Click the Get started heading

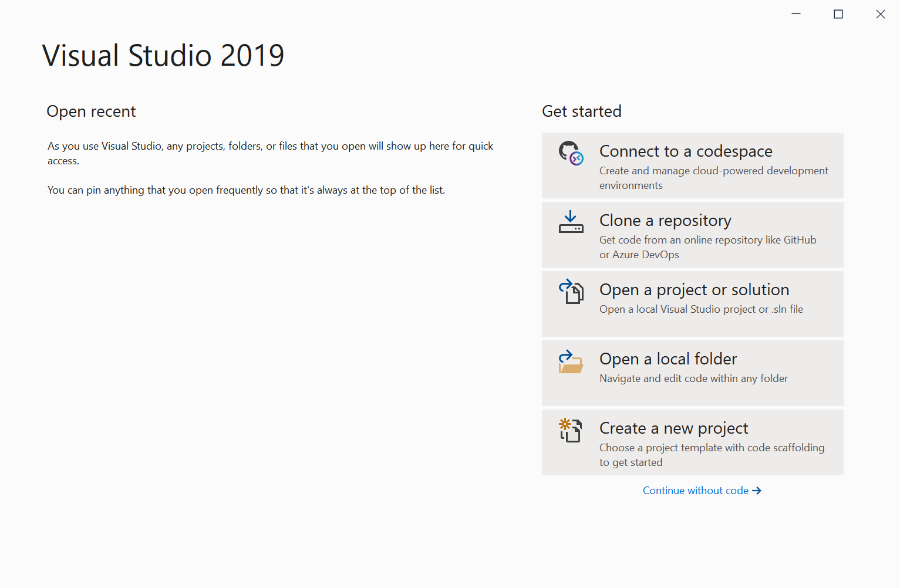581,111
